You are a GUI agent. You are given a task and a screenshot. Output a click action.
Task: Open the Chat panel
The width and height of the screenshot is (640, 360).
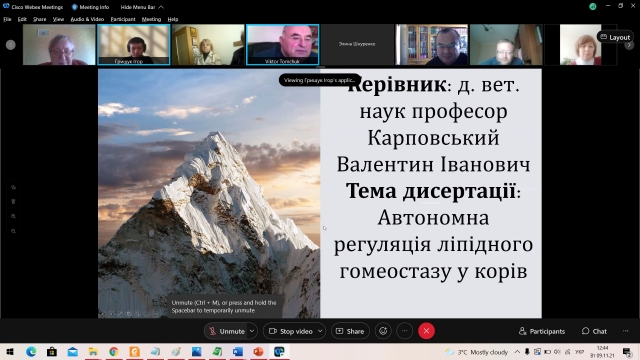[594, 331]
